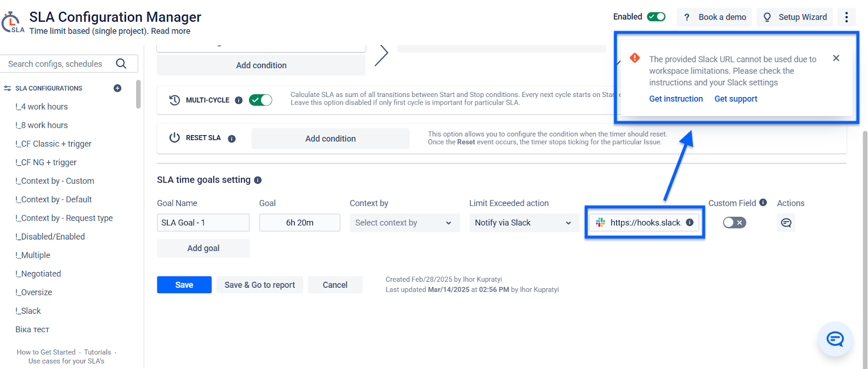Enable the Custom Field toggle

(x=735, y=223)
